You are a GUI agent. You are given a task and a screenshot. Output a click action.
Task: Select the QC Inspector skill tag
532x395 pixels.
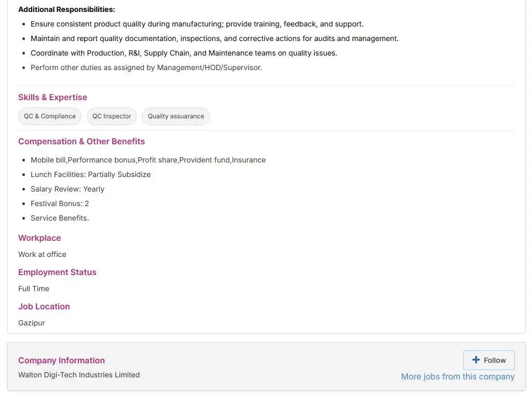pos(112,116)
